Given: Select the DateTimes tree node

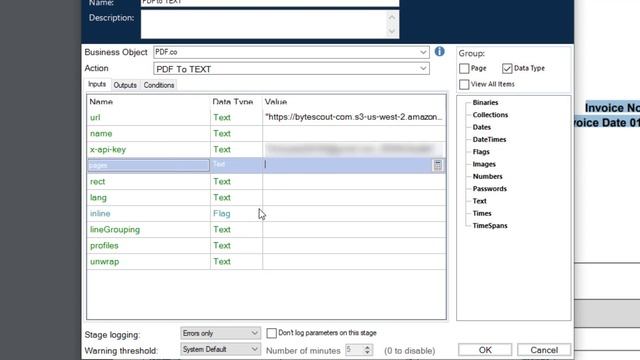Looking at the screenshot, I should [x=489, y=139].
